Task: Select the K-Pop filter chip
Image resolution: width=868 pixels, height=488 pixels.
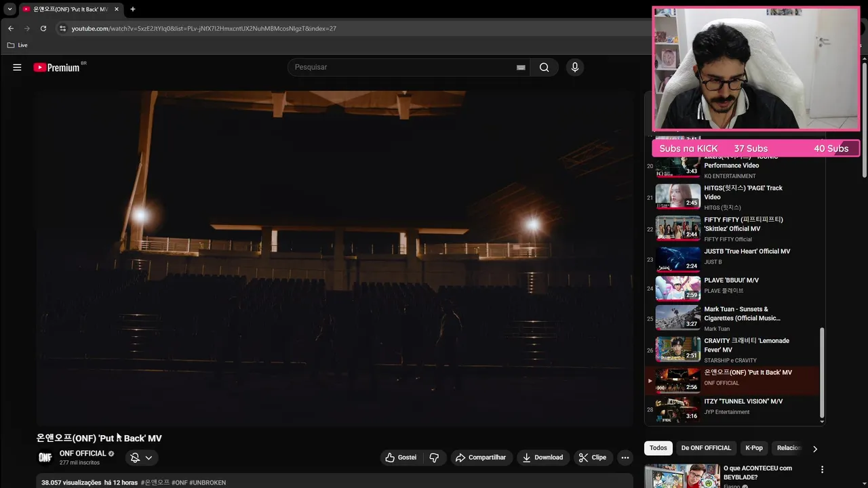Action: (754, 448)
